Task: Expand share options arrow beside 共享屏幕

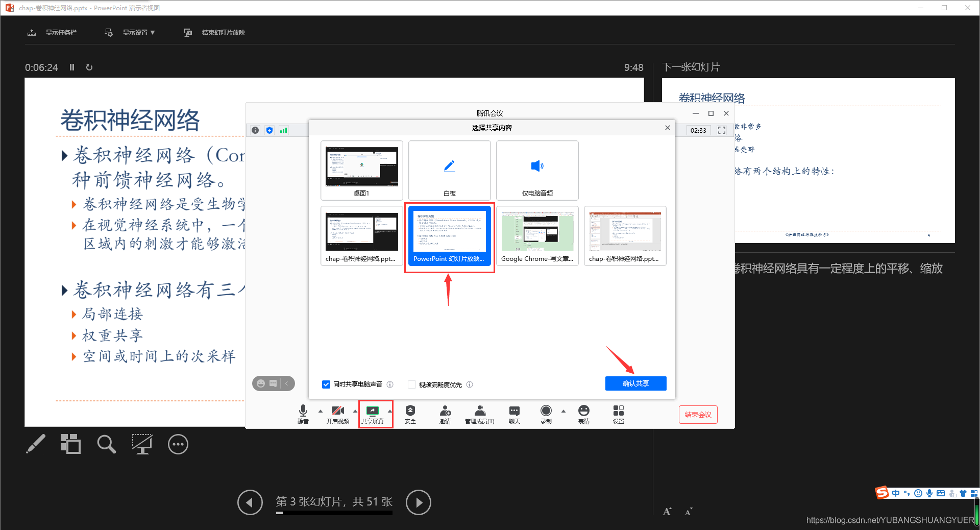Action: click(390, 411)
